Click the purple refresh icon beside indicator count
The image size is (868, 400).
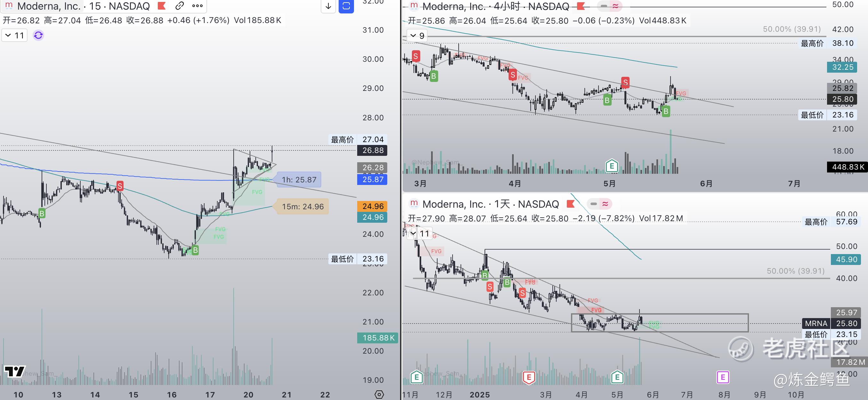click(38, 35)
